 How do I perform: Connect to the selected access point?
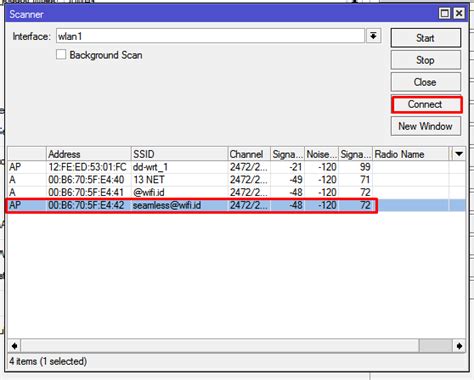[x=426, y=104]
